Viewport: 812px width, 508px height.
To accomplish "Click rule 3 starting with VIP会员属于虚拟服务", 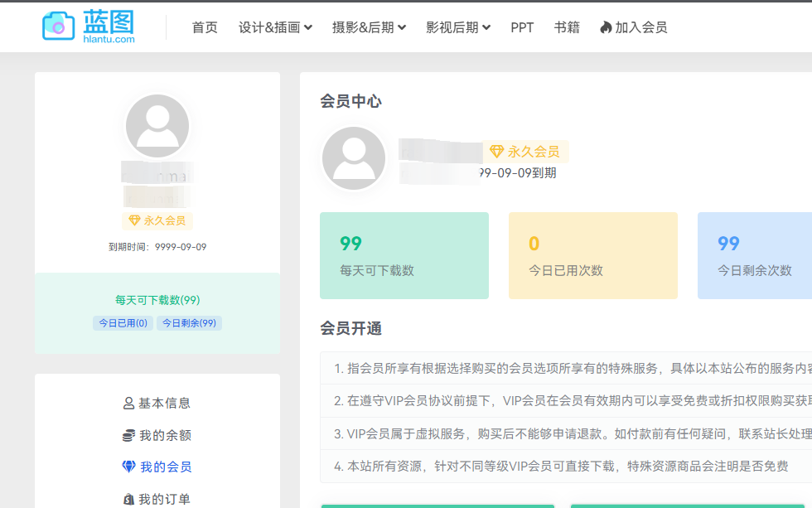I will point(567,433).
